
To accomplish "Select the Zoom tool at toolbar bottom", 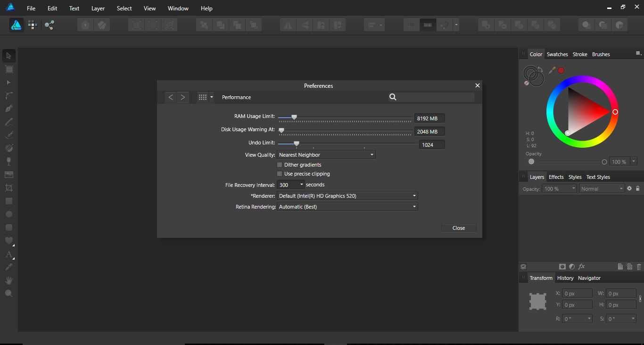I will [8, 293].
